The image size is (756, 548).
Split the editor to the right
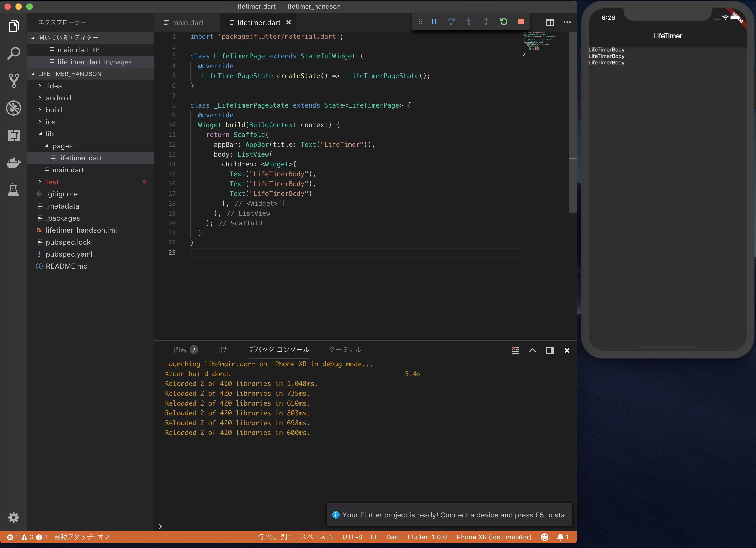pyautogui.click(x=550, y=22)
